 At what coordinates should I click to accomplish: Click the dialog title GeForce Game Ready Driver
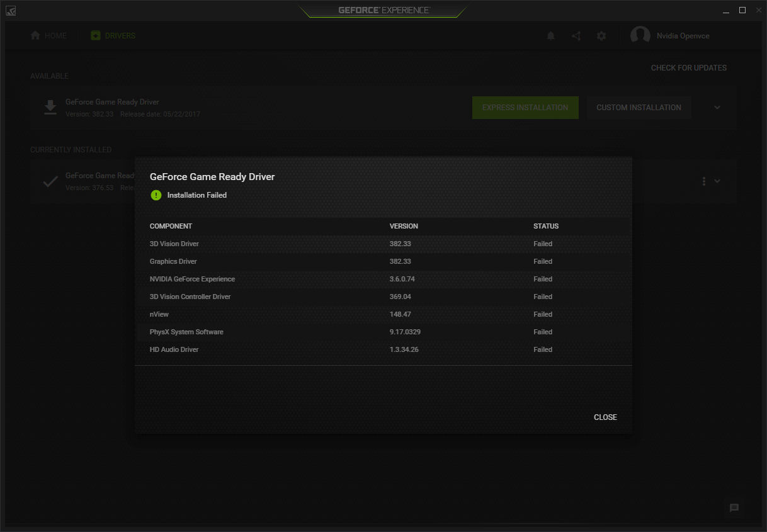tap(212, 177)
